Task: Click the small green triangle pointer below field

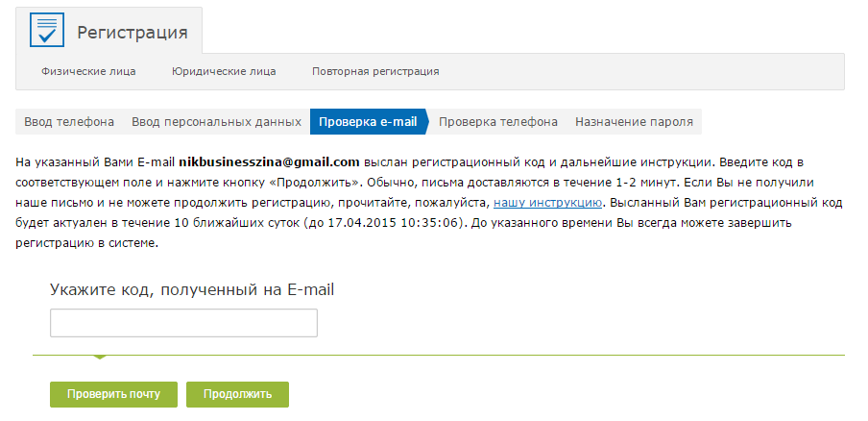Action: pyautogui.click(x=100, y=358)
